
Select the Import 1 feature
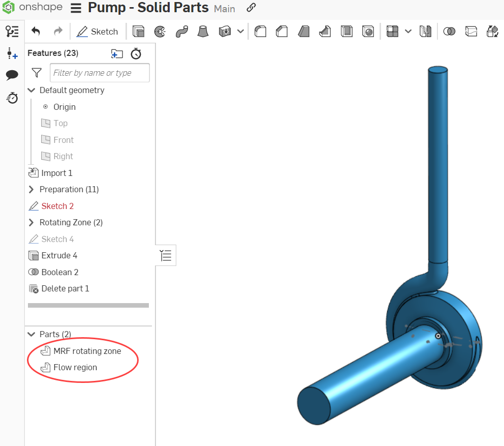point(57,173)
